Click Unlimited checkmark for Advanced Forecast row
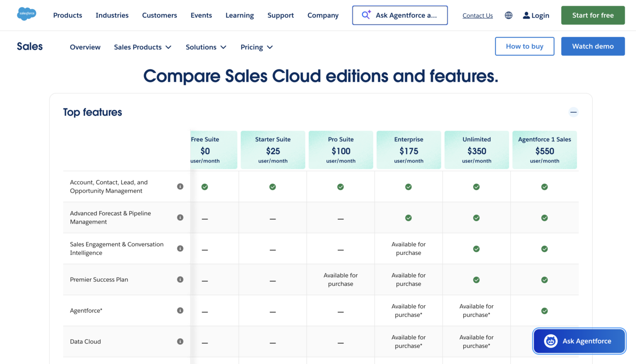636x364 pixels. tap(477, 218)
